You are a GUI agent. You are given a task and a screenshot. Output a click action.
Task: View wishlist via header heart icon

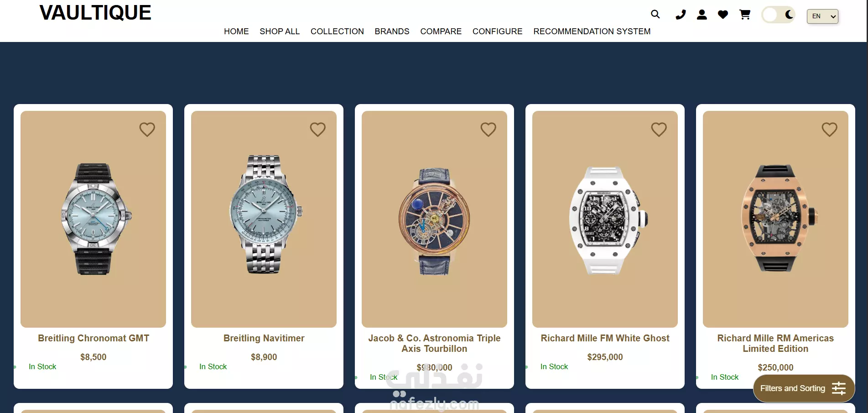(x=723, y=15)
